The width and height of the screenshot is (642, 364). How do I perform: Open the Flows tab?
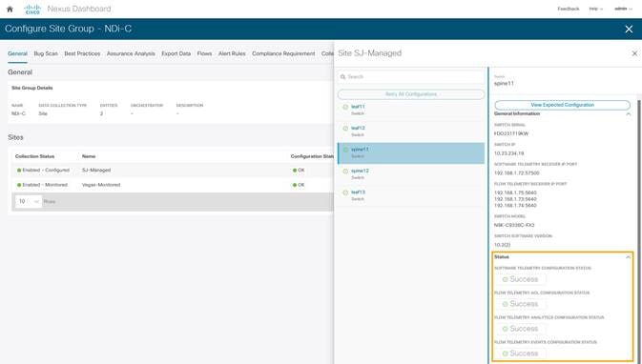click(204, 53)
